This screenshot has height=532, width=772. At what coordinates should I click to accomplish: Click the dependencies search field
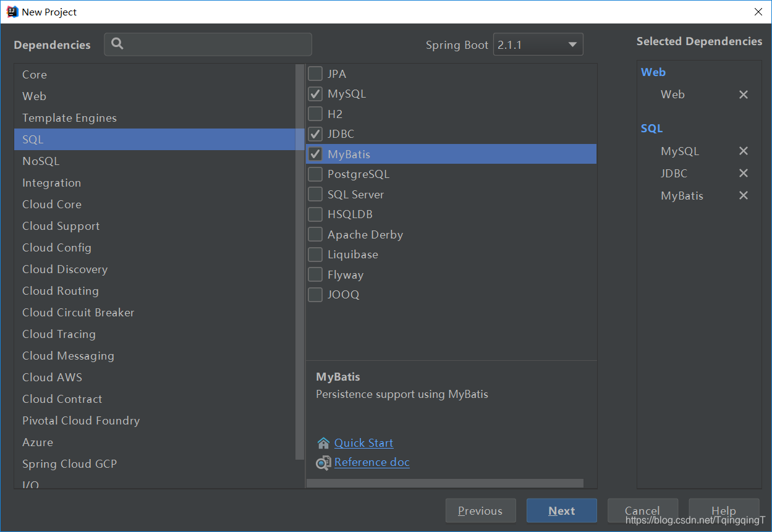click(208, 44)
